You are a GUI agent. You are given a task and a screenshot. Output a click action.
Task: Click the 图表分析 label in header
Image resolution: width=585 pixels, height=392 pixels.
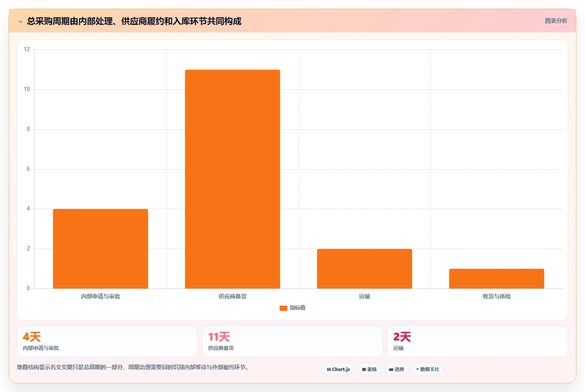[x=556, y=21]
